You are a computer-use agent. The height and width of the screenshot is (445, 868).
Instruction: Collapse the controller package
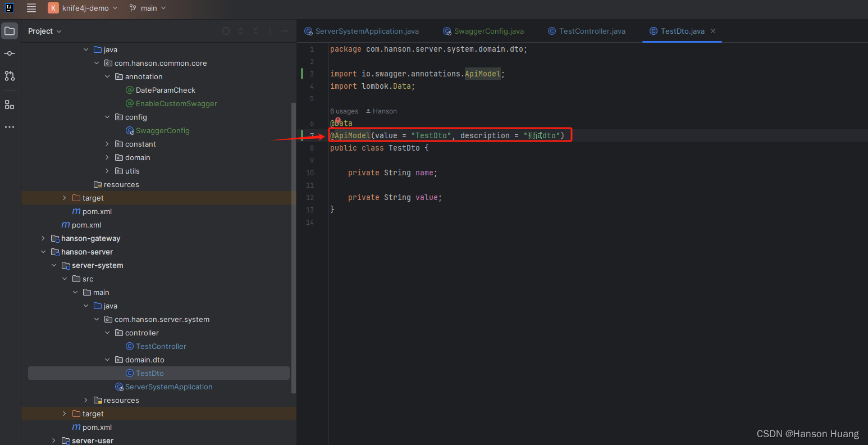coord(107,333)
